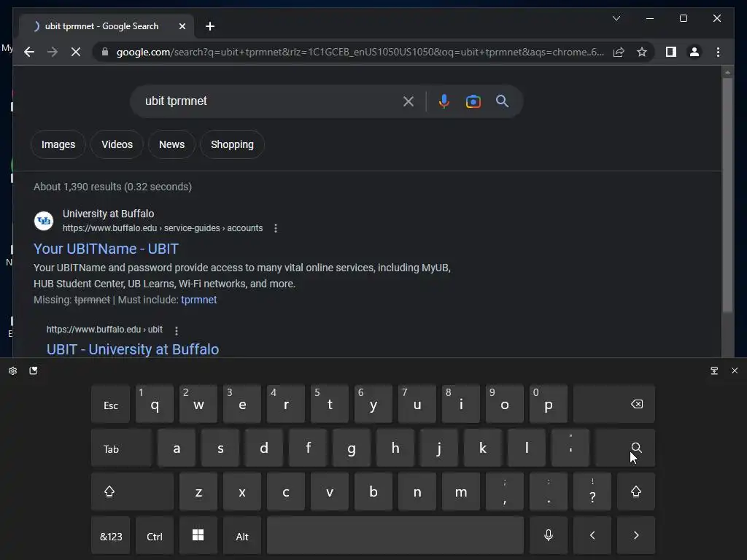Click the browser address bar URL
This screenshot has width=747, height=560.
(360, 52)
